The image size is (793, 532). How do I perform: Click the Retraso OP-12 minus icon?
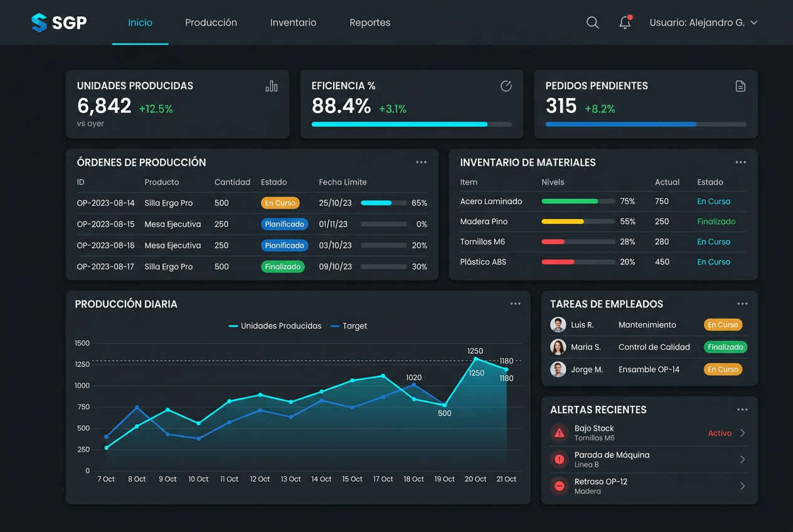point(559,486)
